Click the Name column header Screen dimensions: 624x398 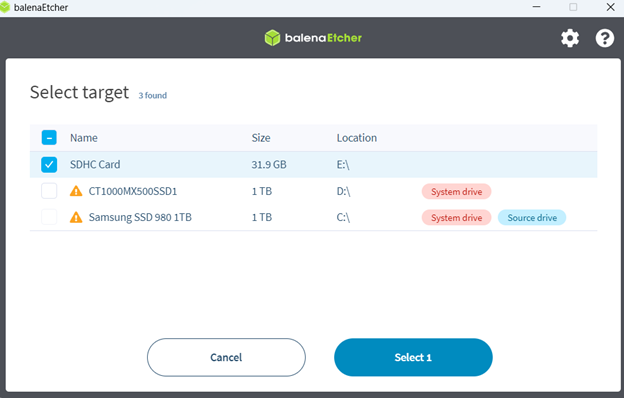(x=84, y=138)
